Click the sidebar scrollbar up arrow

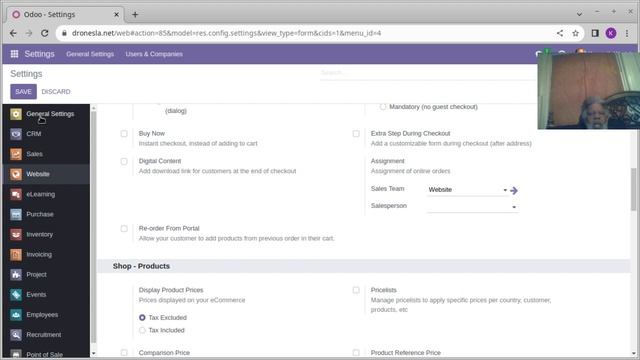point(93,108)
